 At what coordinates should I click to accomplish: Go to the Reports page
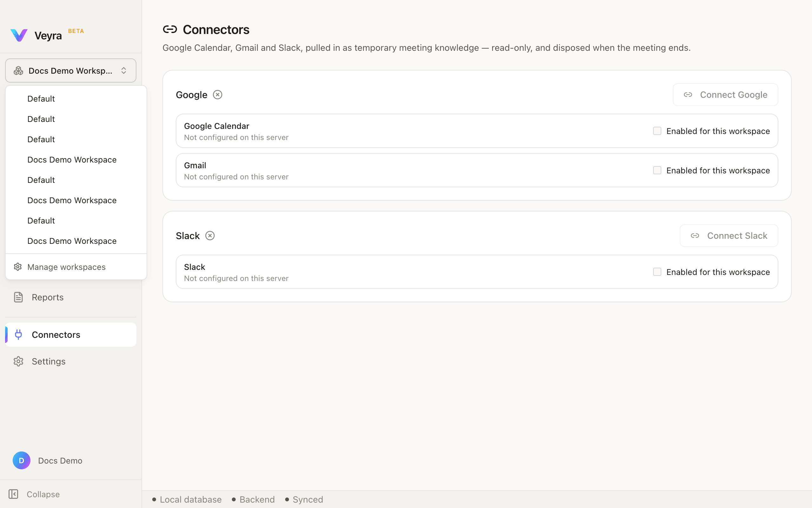click(71, 297)
